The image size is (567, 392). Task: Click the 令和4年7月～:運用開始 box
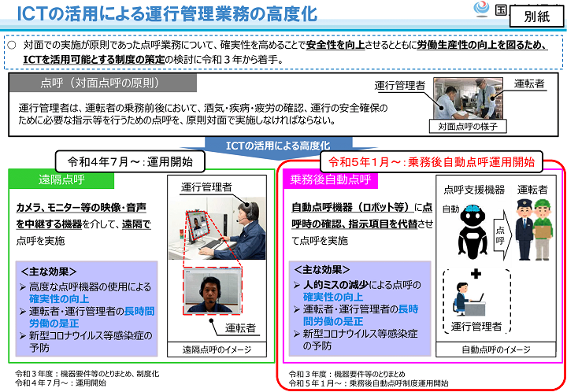(130, 161)
